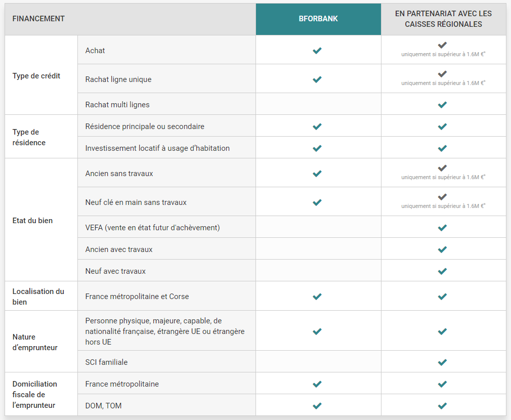Select the BFORBANK column header
511x420 pixels.
tap(318, 19)
